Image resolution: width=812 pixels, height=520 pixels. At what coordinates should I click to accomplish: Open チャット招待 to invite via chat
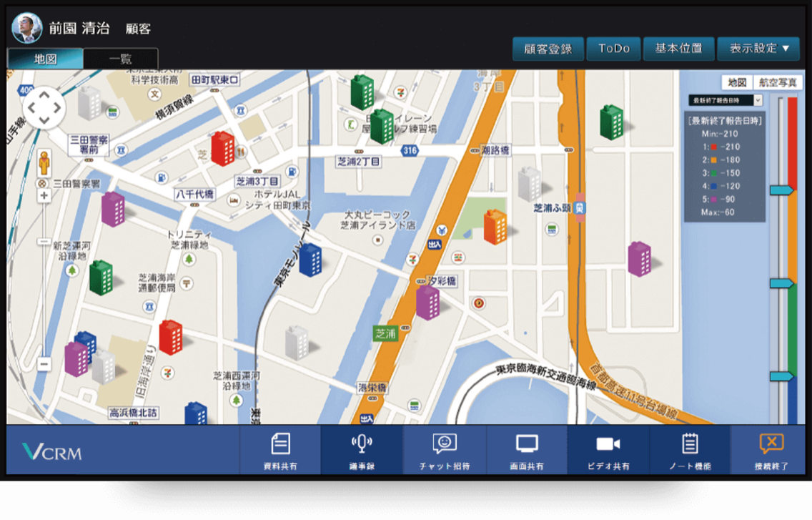click(x=444, y=450)
